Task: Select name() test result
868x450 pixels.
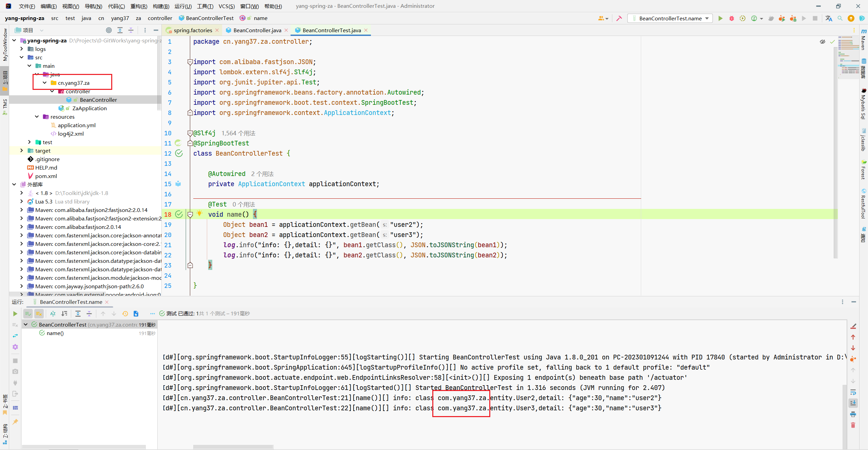Action: point(55,333)
